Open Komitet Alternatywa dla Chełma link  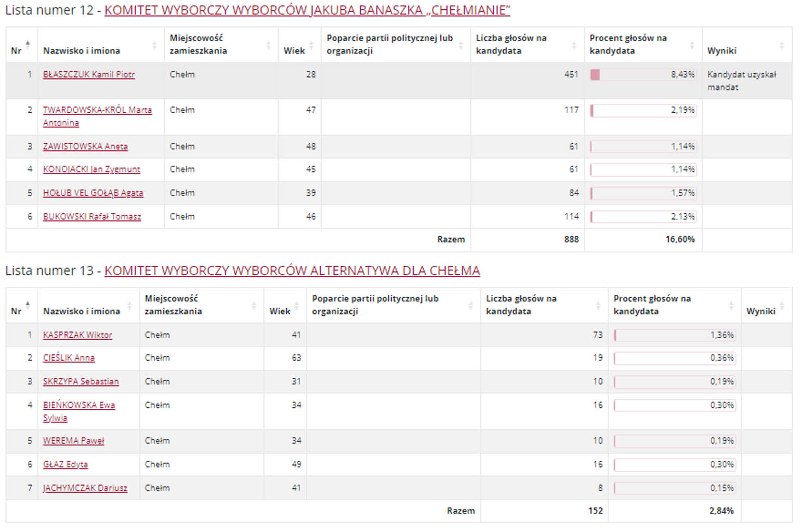click(292, 271)
